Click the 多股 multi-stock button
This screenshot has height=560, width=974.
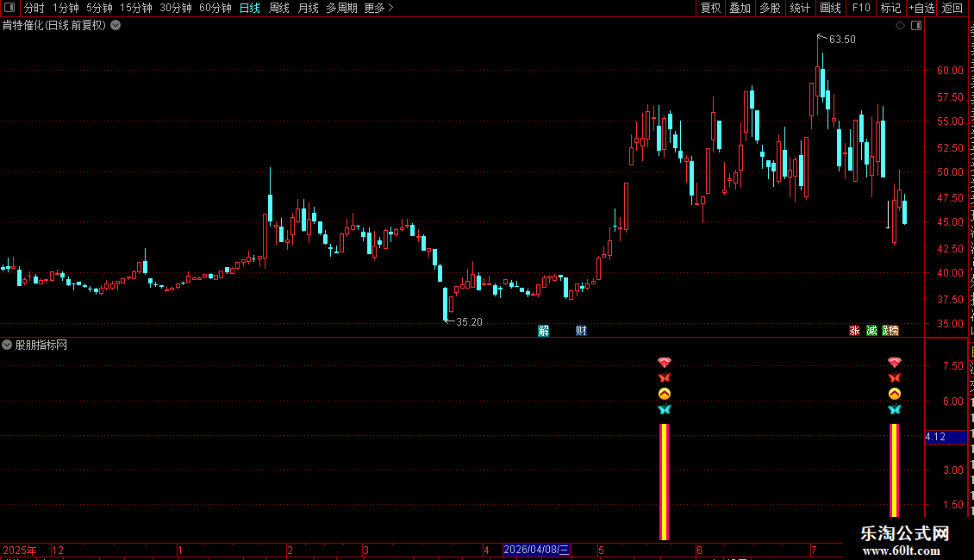point(771,8)
